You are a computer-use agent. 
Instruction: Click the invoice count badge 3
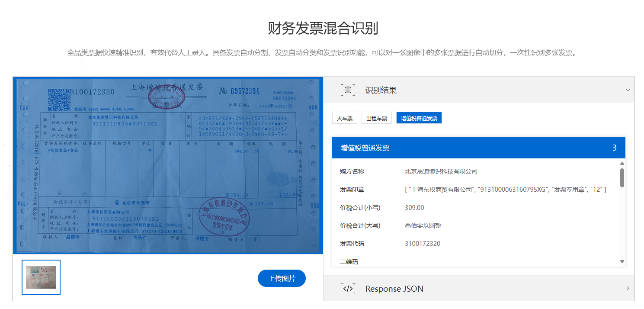(x=614, y=148)
